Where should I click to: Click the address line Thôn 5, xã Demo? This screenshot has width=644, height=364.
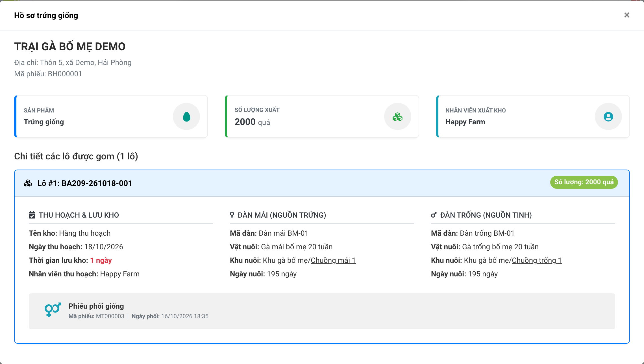click(73, 62)
